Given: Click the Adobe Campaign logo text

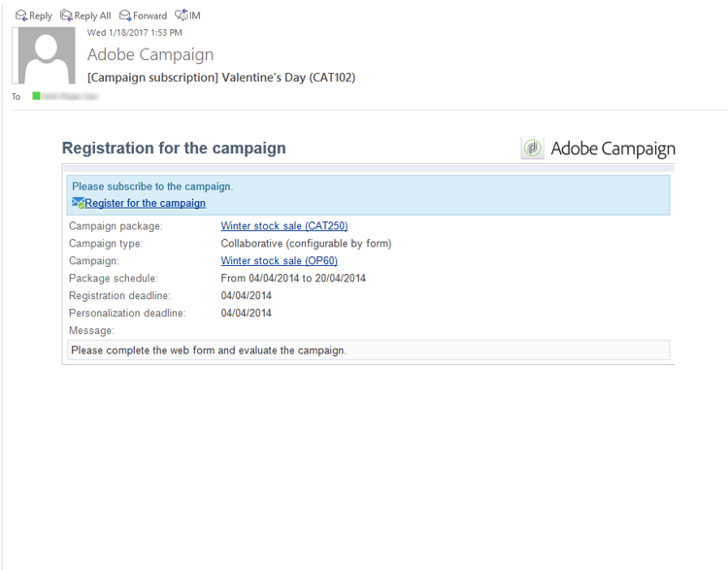Looking at the screenshot, I should tap(612, 149).
